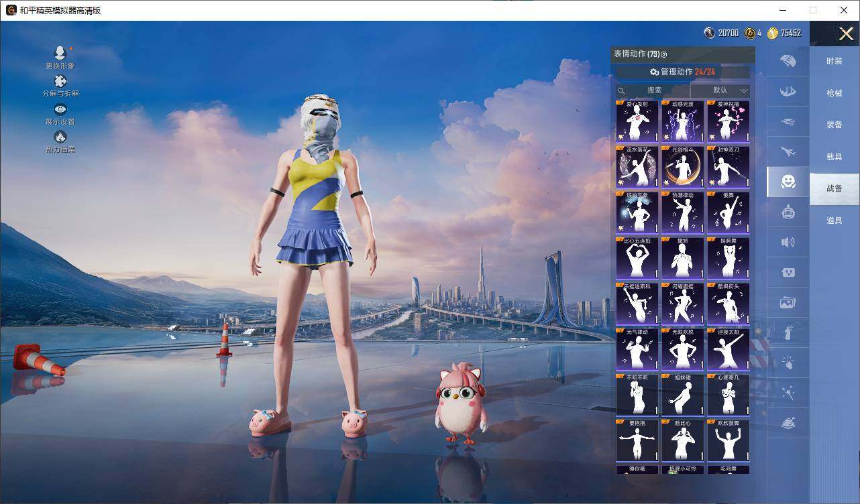Open the 热力档案 flame icon

pyautogui.click(x=60, y=137)
